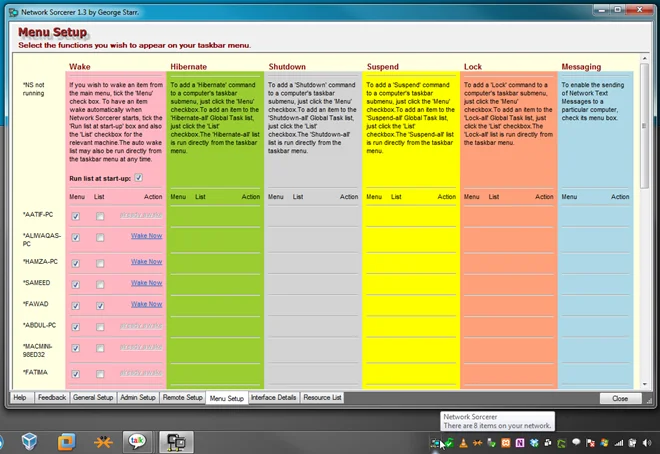Click the VLC cone tray icon
Image resolution: width=660 pixels, height=454 pixels.
[x=463, y=443]
